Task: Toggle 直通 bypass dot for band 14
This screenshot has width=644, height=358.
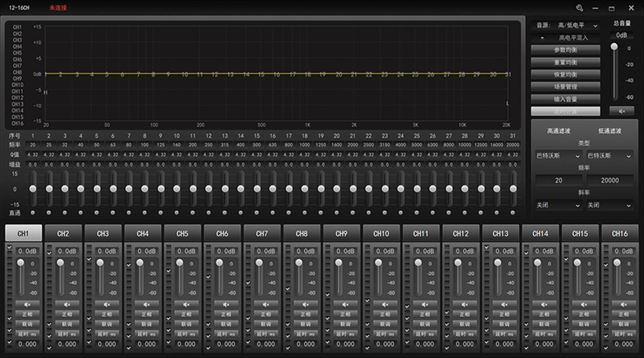Action: click(241, 213)
